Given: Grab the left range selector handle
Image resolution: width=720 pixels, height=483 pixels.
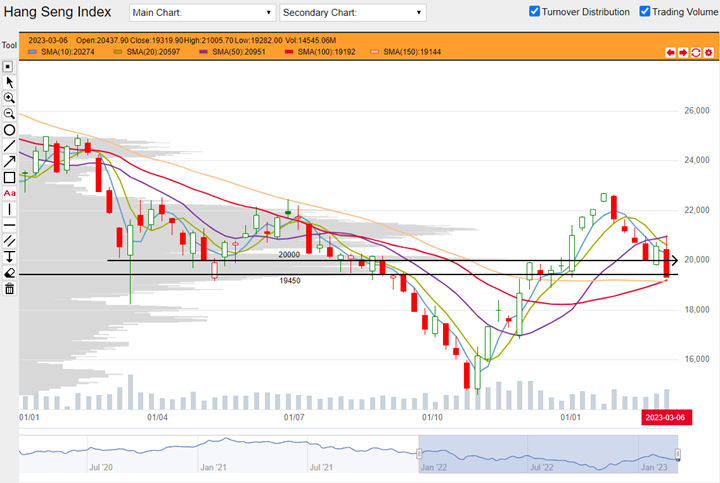Looking at the screenshot, I should click(419, 454).
